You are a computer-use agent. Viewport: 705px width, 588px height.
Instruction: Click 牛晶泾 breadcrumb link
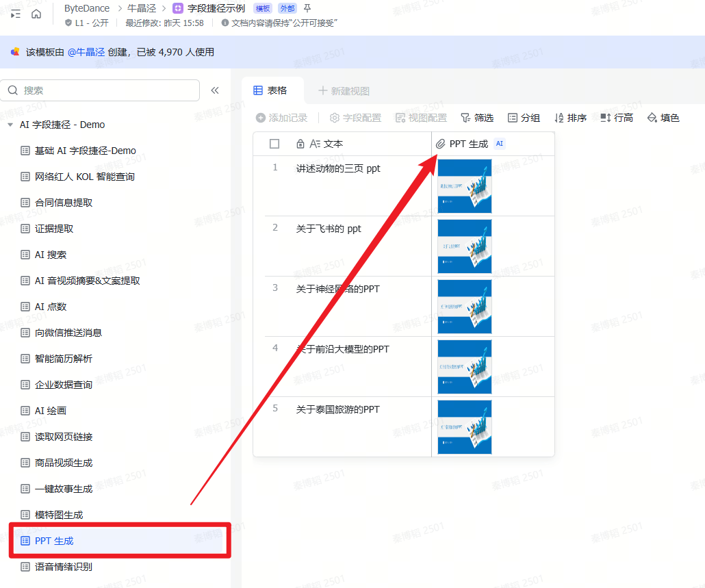tap(142, 8)
